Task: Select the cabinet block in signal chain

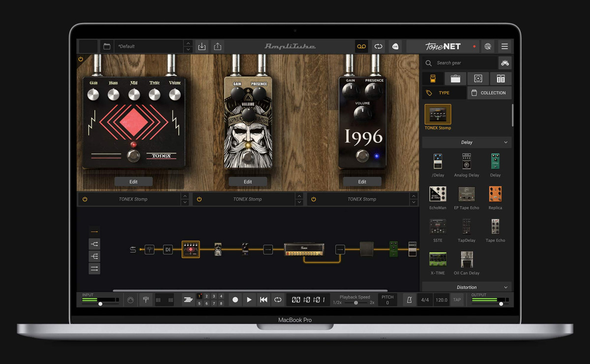Action: [x=366, y=249]
